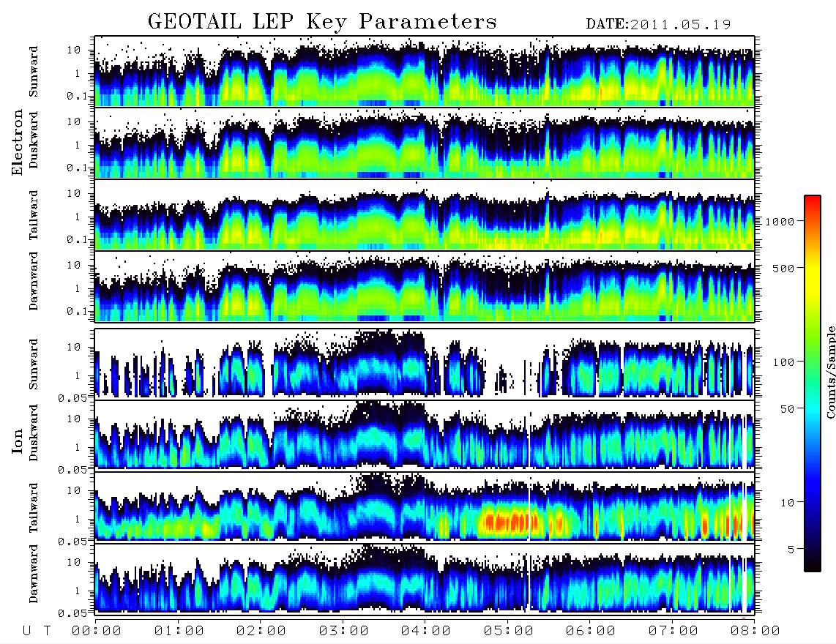Select the Electron Tailward spectrogram panel
This screenshot has width=836, height=644.
click(425, 215)
